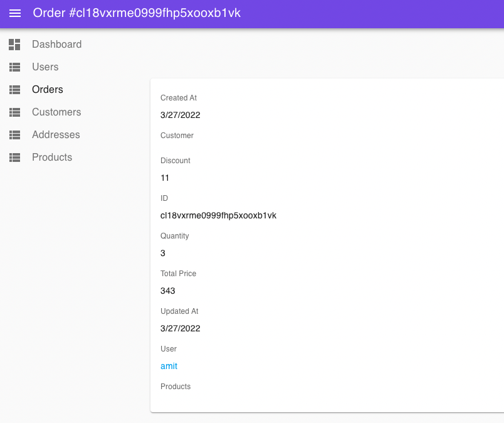
Task: Navigate to the Orders section
Action: click(x=47, y=89)
